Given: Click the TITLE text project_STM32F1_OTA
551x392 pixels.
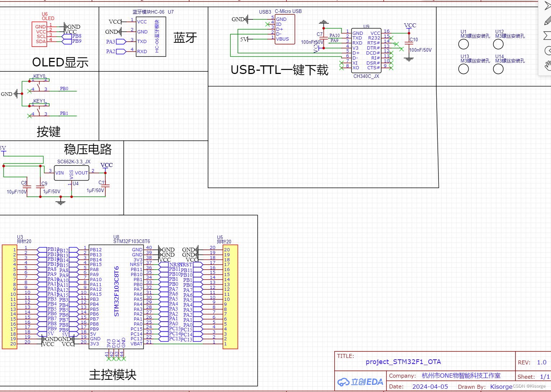Looking at the screenshot, I should [403, 362].
